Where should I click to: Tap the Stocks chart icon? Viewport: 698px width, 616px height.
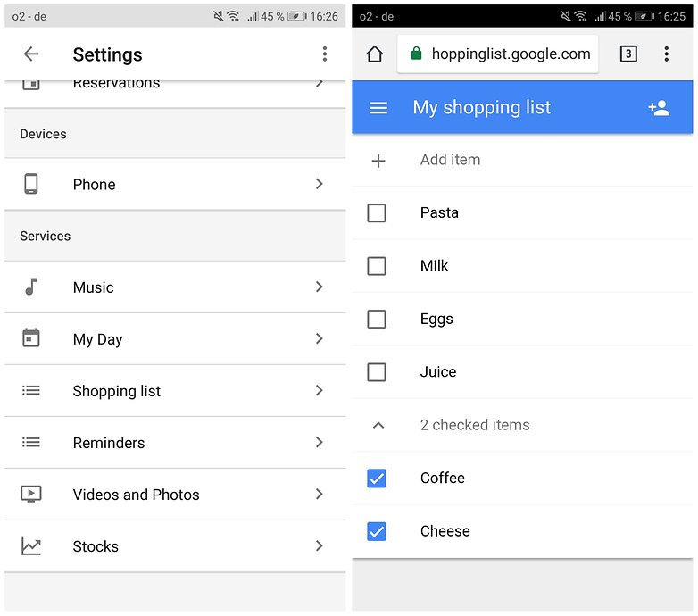click(x=30, y=545)
